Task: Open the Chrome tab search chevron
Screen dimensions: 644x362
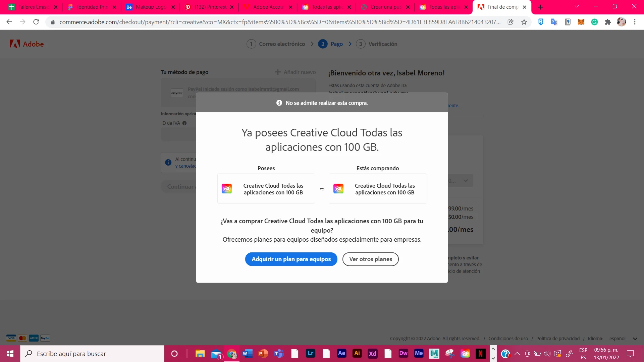Action: click(577, 7)
